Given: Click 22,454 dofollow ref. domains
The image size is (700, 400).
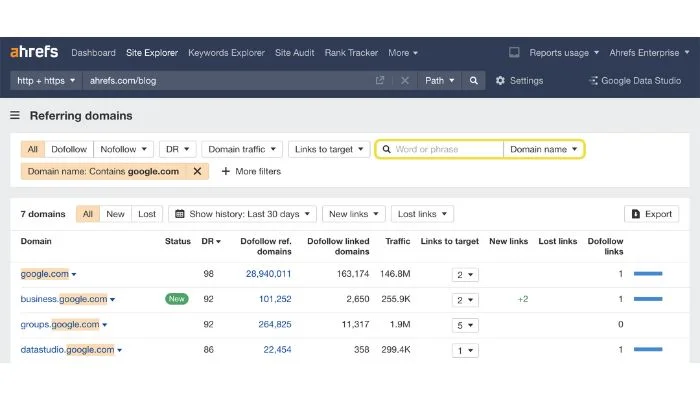Looking at the screenshot, I should [x=277, y=350].
